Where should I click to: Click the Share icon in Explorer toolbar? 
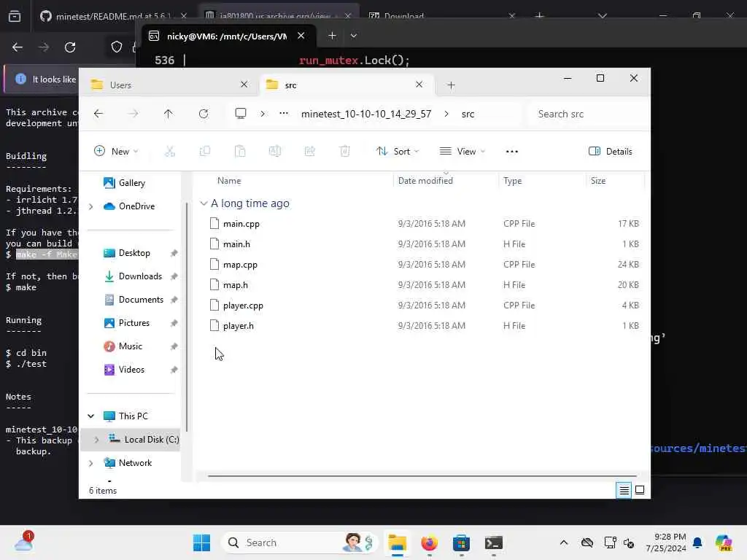[309, 152]
